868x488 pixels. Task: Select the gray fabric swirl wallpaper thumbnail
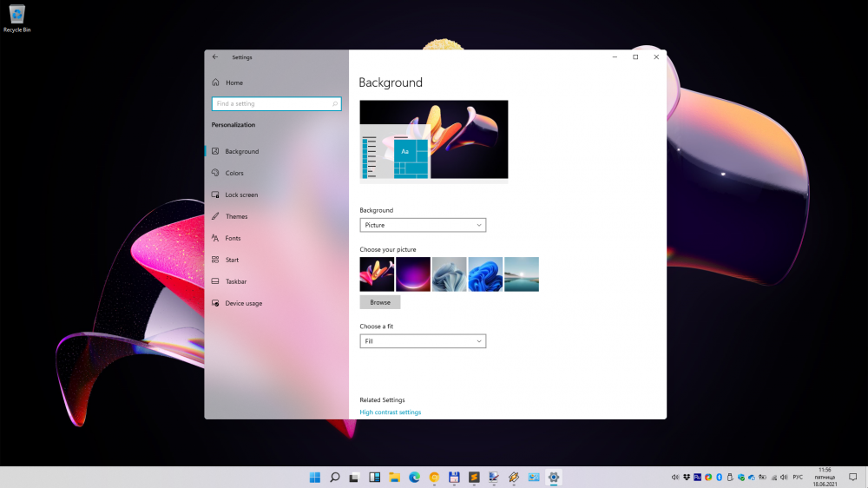click(450, 274)
